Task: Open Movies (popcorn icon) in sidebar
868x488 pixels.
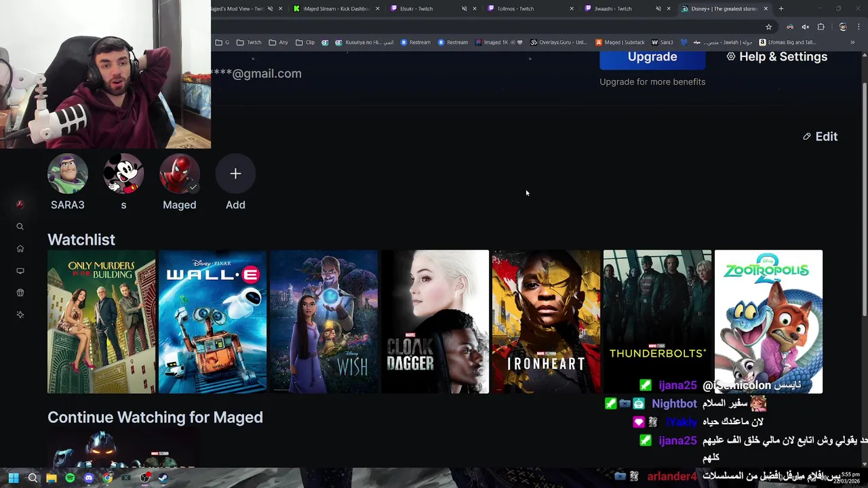Action: (x=20, y=293)
